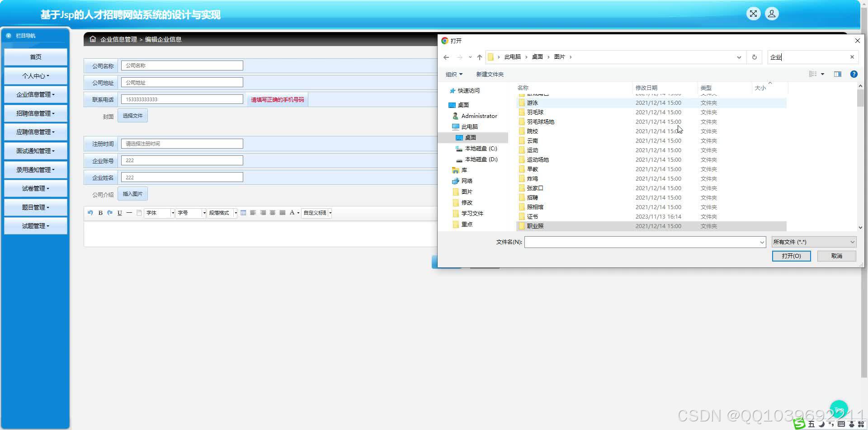Click the fullscreen toggle icon in the header
This screenshot has height=430, width=868.
coord(753,14)
